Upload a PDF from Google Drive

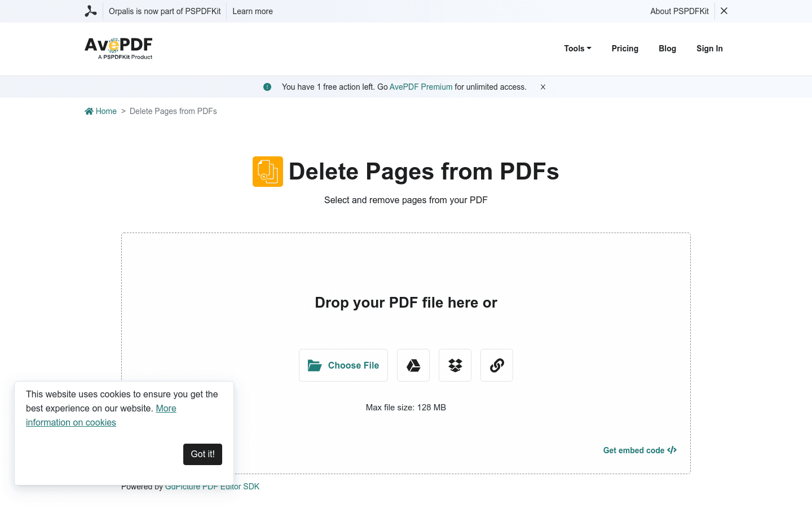tap(413, 365)
